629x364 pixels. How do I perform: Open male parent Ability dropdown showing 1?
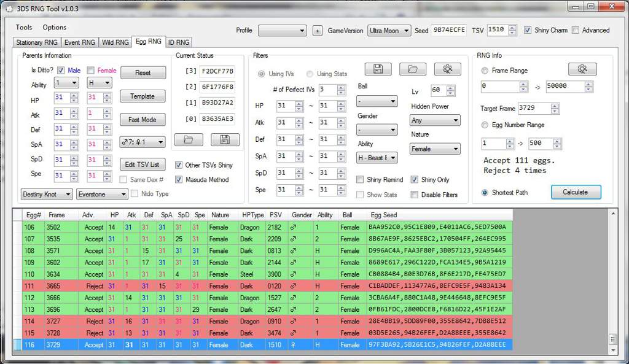click(x=66, y=83)
